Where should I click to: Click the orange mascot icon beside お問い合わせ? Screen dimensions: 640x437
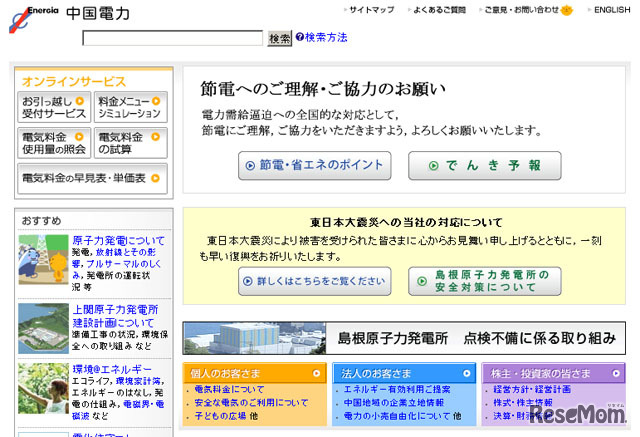(x=567, y=10)
